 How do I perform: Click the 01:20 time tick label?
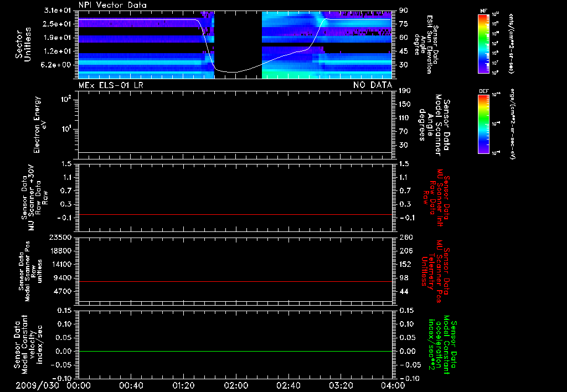click(x=183, y=385)
